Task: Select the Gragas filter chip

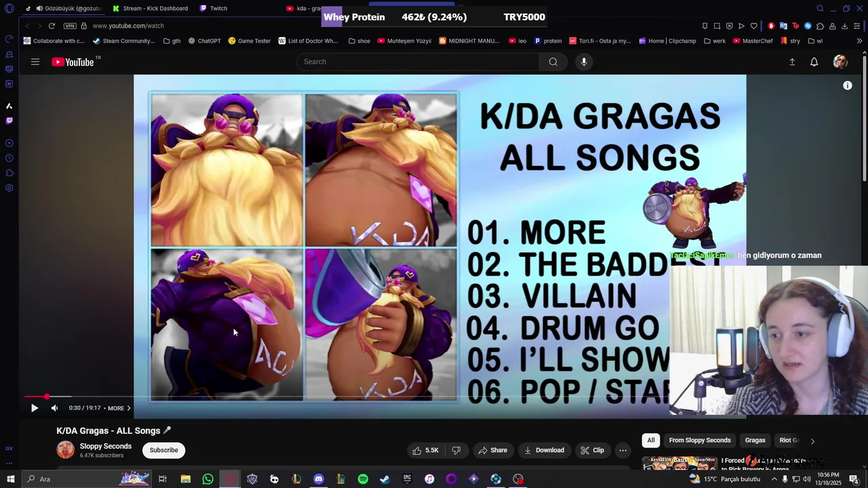Action: 755,441
